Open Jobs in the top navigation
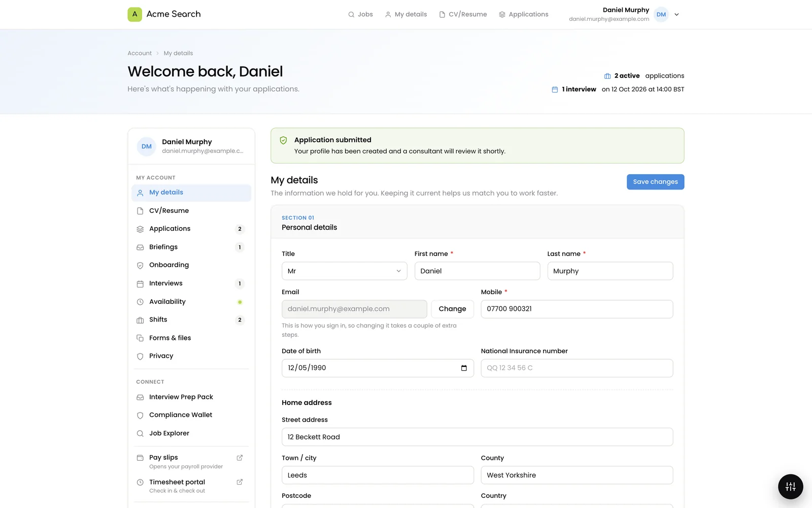 360,15
